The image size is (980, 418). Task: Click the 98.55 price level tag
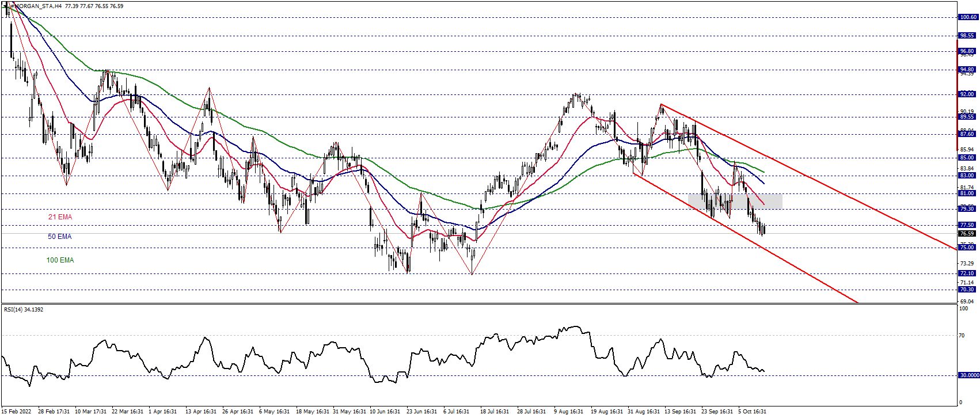pyautogui.click(x=968, y=36)
